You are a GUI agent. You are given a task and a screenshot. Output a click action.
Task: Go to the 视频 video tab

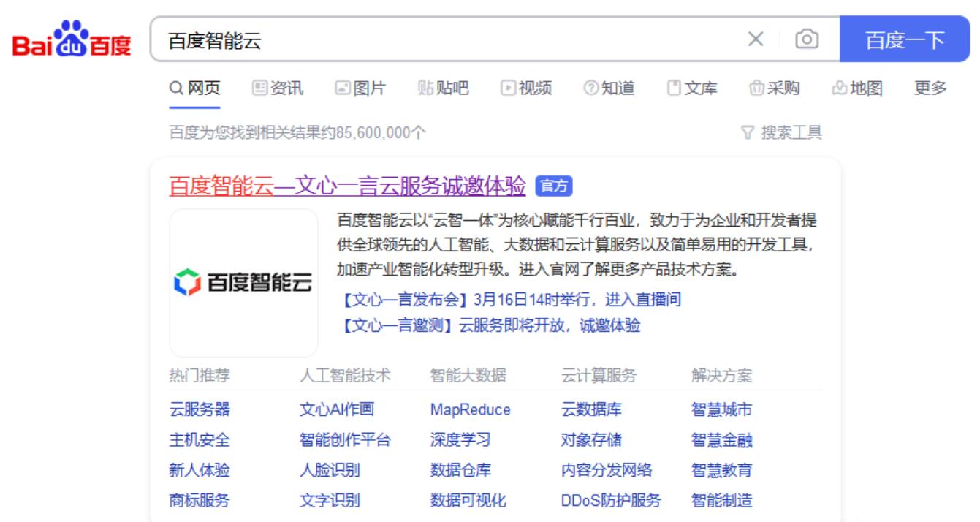[x=526, y=88]
